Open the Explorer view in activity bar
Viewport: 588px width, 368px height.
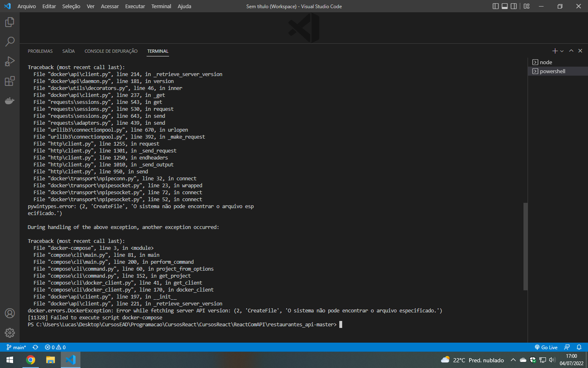(10, 22)
